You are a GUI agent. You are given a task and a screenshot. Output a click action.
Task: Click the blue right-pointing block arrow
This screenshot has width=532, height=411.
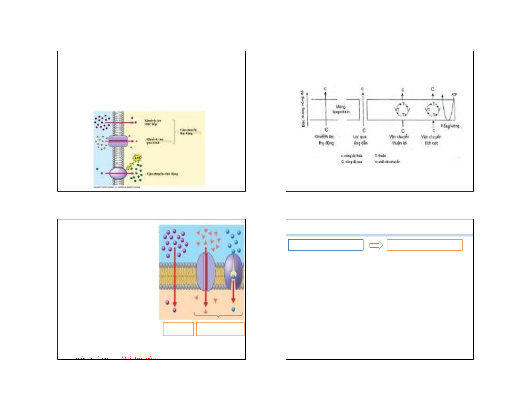(376, 245)
